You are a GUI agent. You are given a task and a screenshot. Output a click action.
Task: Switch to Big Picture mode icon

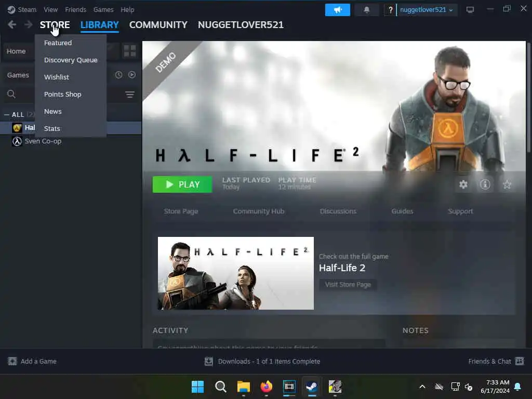tap(470, 10)
